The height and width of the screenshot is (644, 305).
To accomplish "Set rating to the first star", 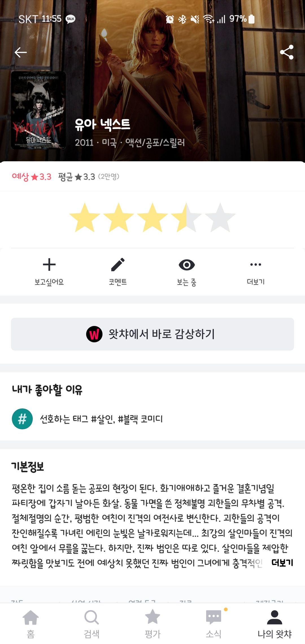I will tap(85, 217).
